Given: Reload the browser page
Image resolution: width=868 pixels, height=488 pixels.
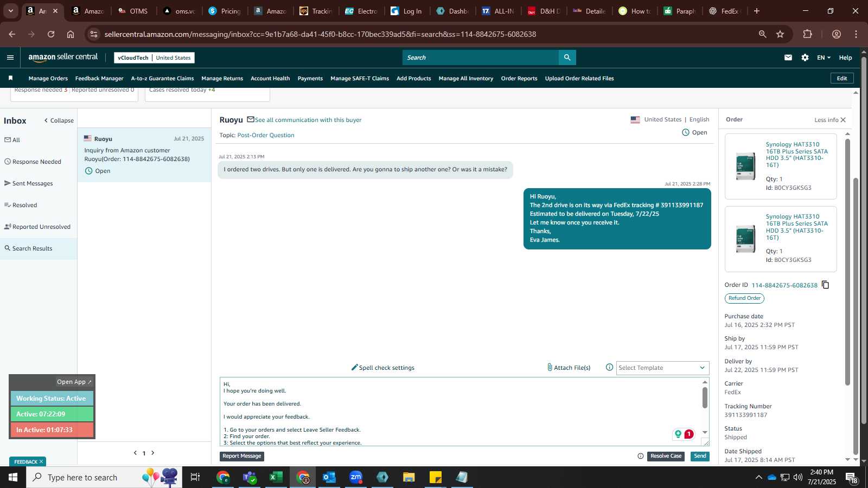Looking at the screenshot, I should click(x=51, y=34).
